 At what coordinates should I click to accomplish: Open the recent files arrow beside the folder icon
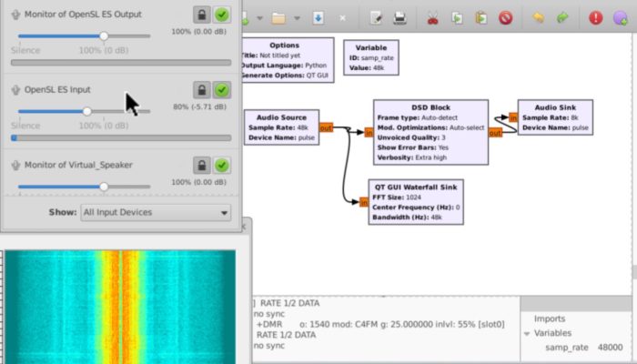[x=297, y=18]
